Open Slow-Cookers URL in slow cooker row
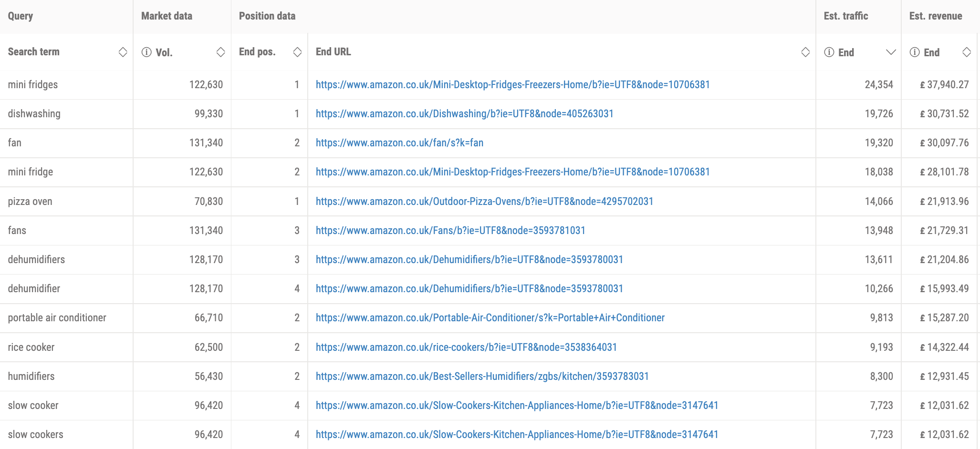Viewport: 980px width, 449px height. point(517,406)
